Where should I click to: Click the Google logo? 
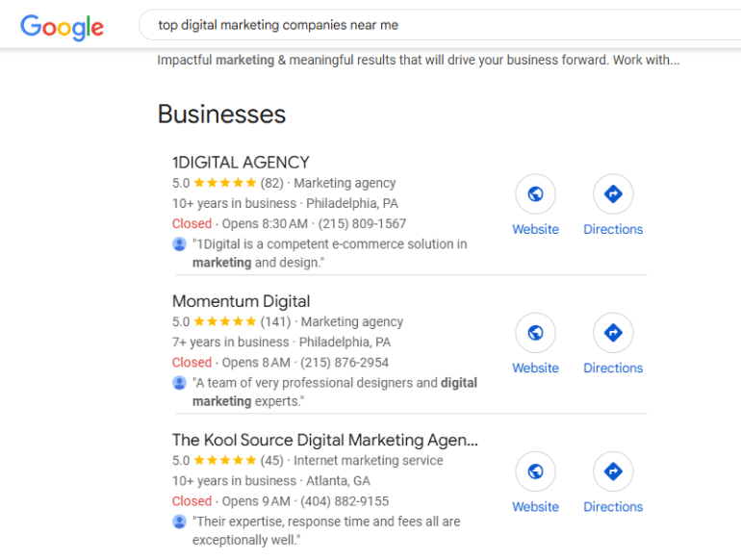point(62,27)
